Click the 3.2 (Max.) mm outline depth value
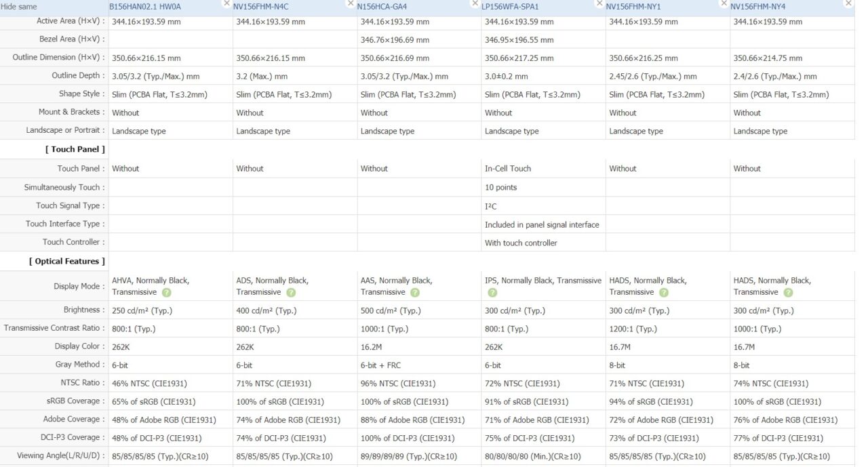868x467 pixels. tap(262, 77)
